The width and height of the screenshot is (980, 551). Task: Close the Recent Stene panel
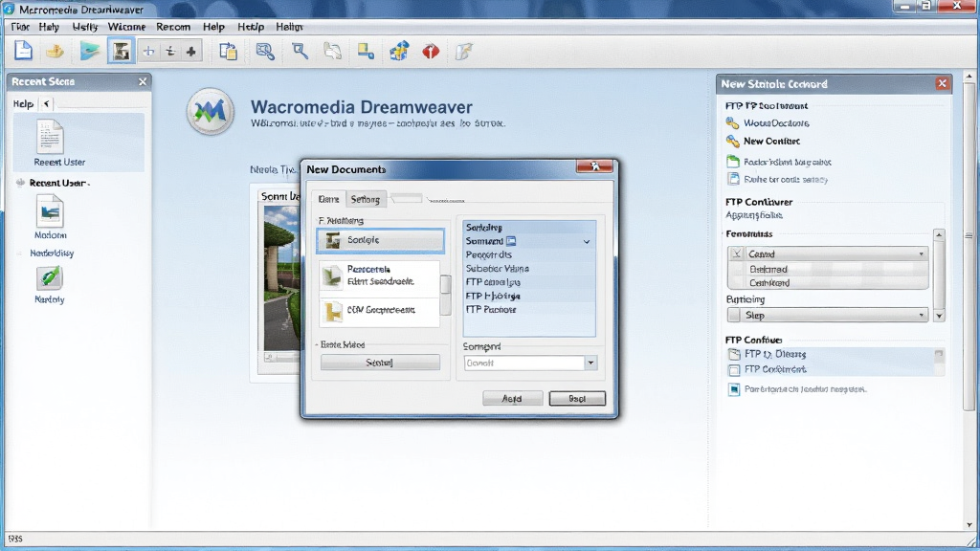click(x=143, y=82)
